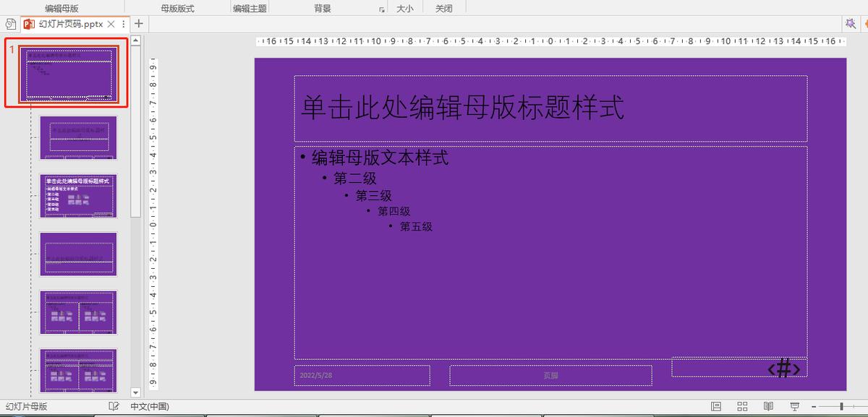Open the 编辑主题 menu

tap(249, 8)
